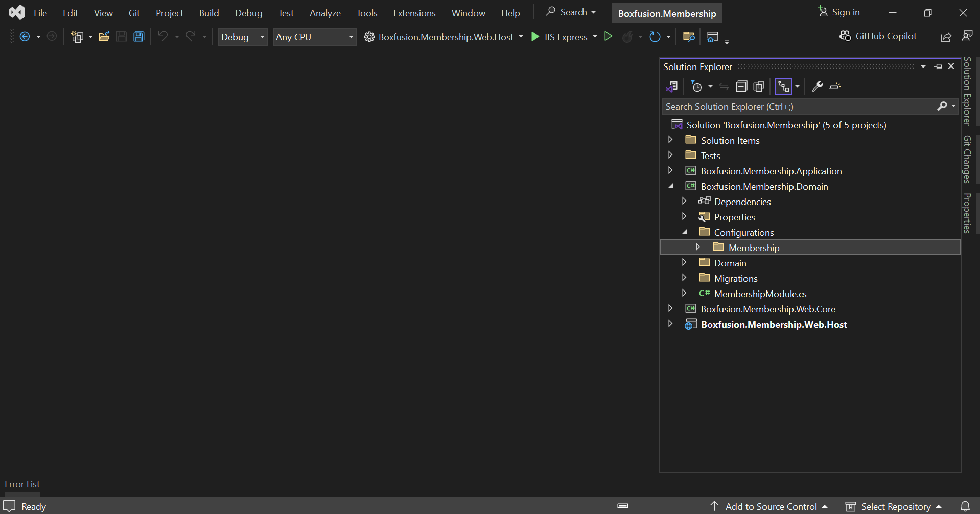The image size is (980, 514).
Task: Collapse the Configurations folder
Action: pyautogui.click(x=685, y=232)
